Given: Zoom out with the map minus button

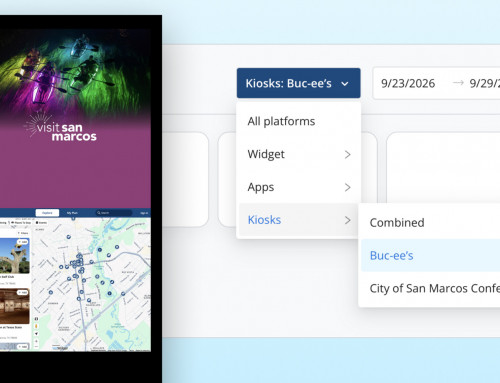Looking at the screenshot, I should [36, 347].
